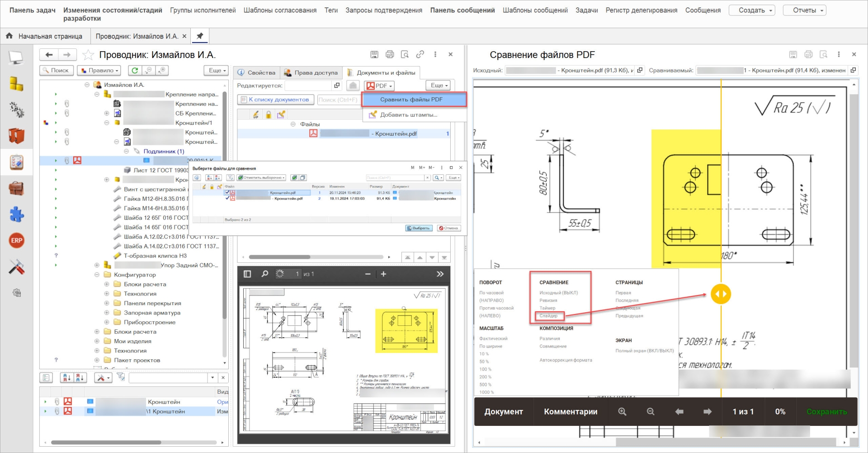Click the ERP icon in left sidebar
Image resolution: width=868 pixels, height=453 pixels.
click(x=16, y=240)
